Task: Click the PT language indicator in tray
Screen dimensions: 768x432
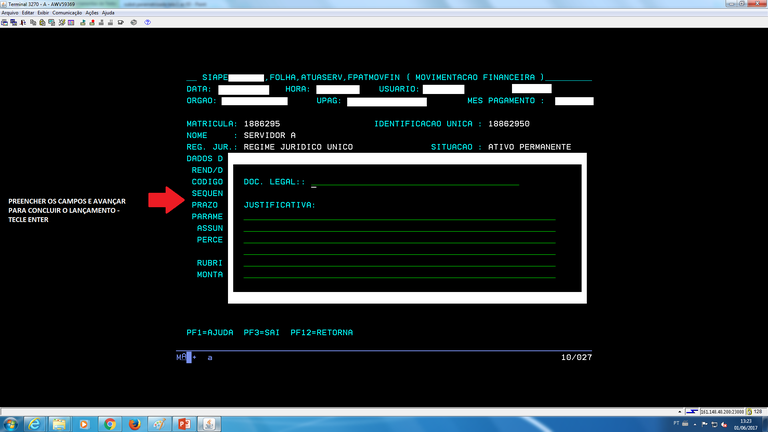Action: [x=676, y=423]
